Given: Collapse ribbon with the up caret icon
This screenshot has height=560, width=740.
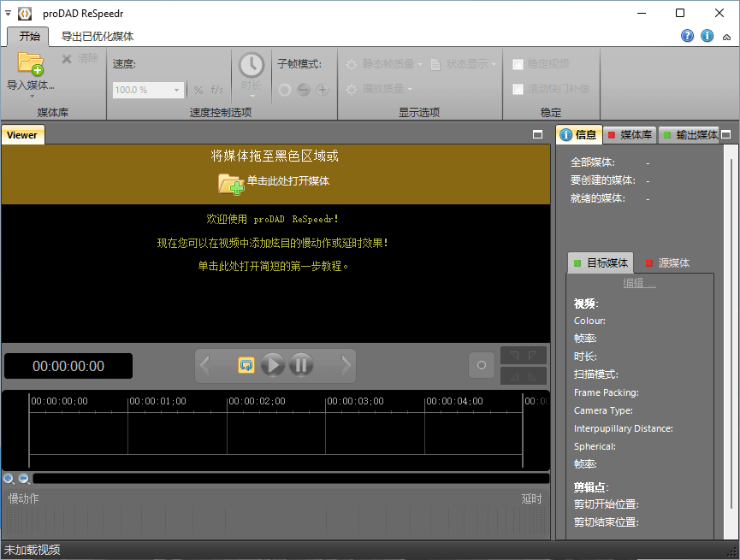Looking at the screenshot, I should click(x=727, y=37).
